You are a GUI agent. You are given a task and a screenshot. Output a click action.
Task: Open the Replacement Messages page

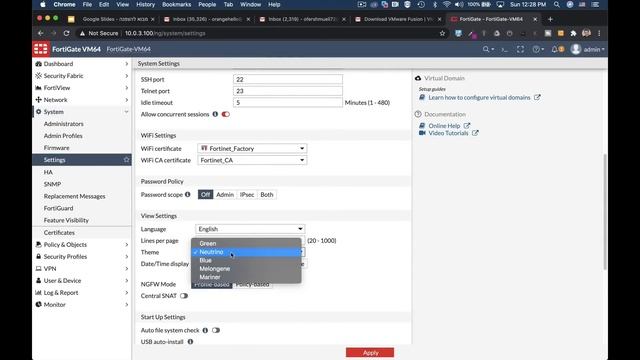pos(74,196)
